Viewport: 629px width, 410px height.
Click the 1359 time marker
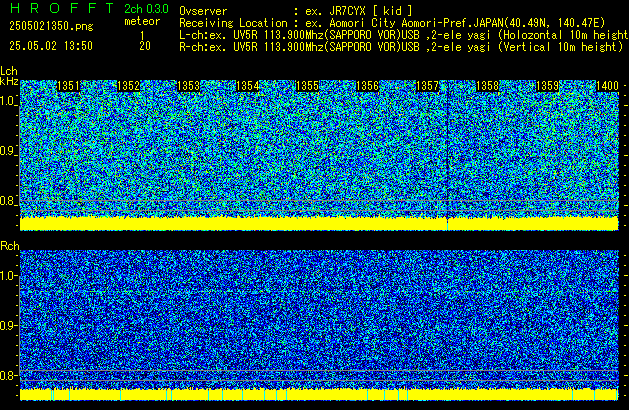[547, 86]
